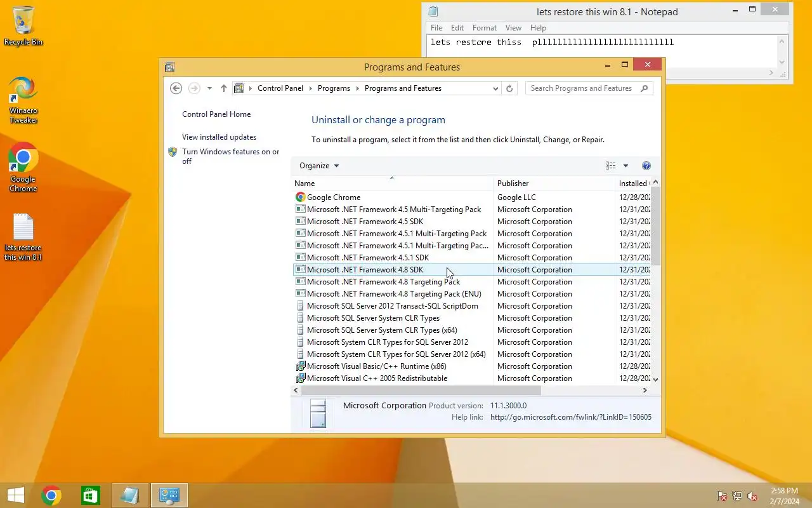
Task: Open the Google Chrome desktop shortcut
Action: [x=23, y=167]
